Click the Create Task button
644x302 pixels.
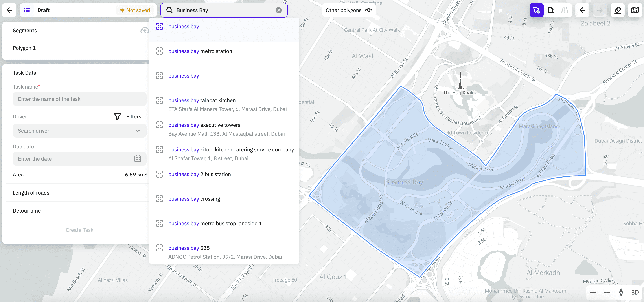coord(79,230)
